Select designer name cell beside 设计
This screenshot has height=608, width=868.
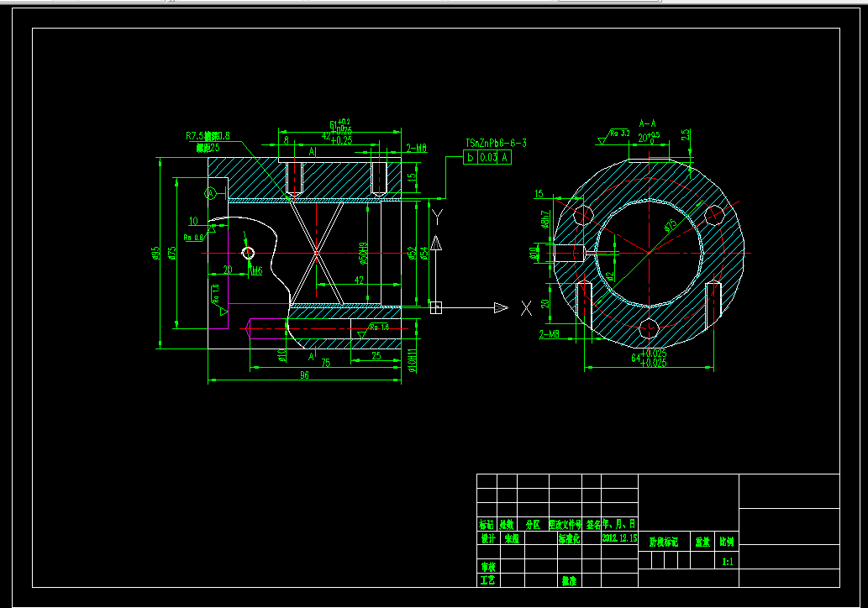point(512,538)
